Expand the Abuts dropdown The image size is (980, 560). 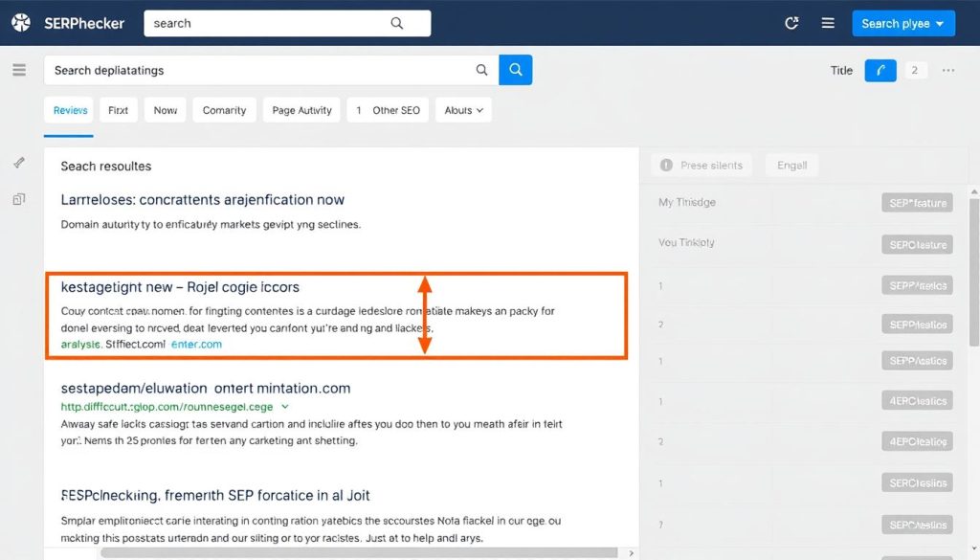pos(463,109)
